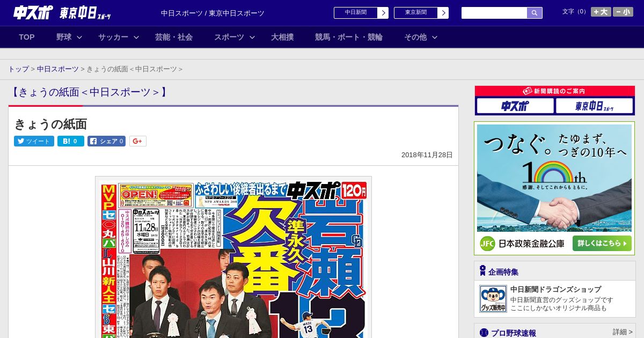
Task: Decrease text size with －小 button
Action: click(x=623, y=12)
